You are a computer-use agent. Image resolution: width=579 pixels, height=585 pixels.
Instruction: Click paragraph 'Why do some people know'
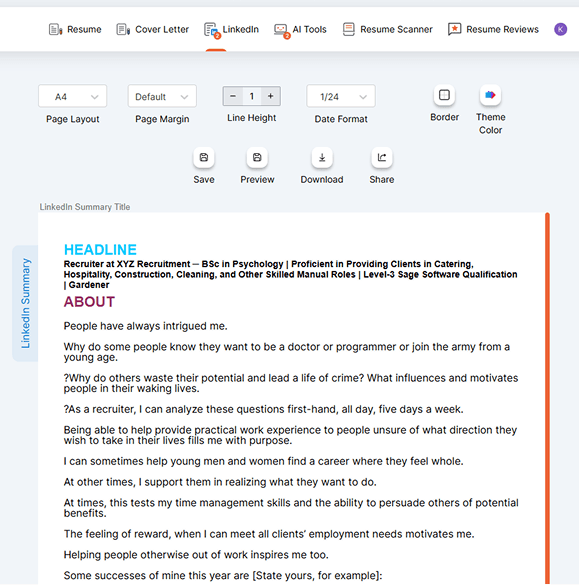pos(287,352)
